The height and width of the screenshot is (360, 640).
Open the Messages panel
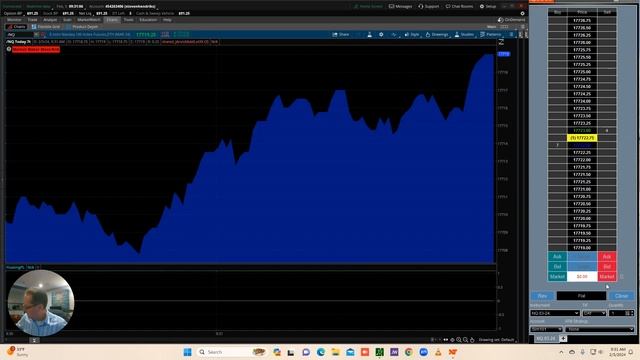[x=400, y=7]
